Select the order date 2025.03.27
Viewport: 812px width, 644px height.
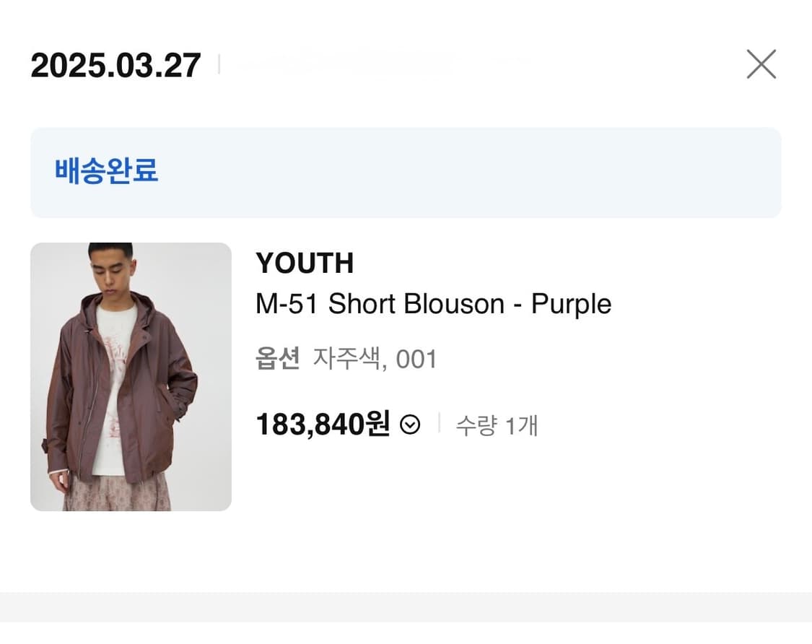click(x=115, y=64)
